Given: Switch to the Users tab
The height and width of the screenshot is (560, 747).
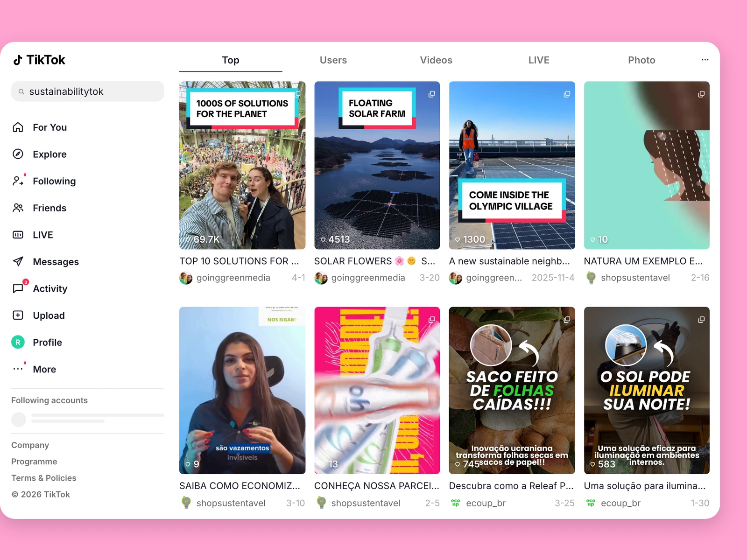Looking at the screenshot, I should (333, 60).
